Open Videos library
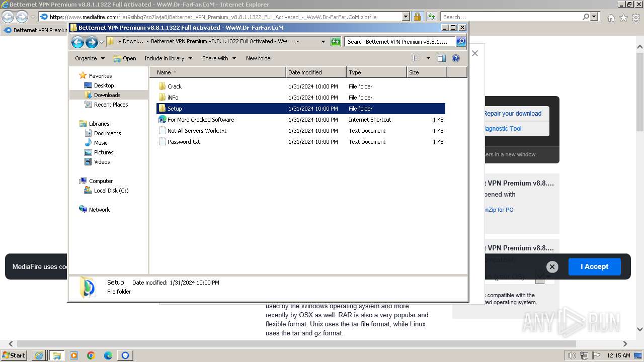The width and height of the screenshot is (644, 362). coord(102,162)
